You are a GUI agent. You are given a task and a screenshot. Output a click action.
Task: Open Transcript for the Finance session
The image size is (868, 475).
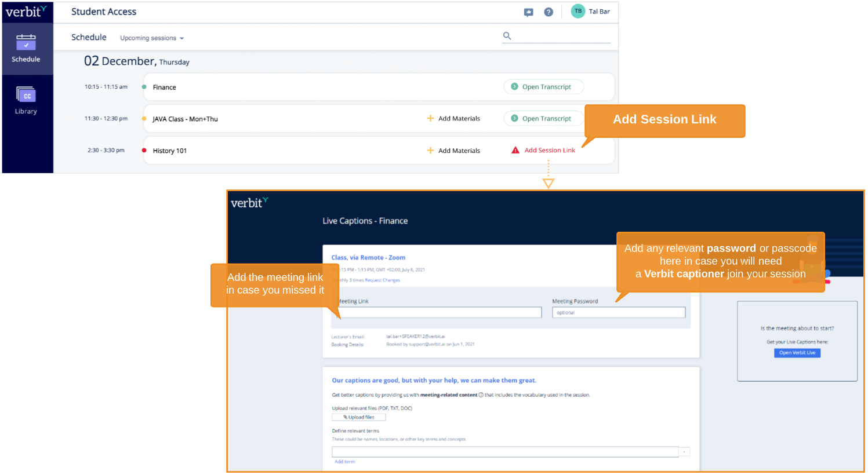[x=543, y=86]
